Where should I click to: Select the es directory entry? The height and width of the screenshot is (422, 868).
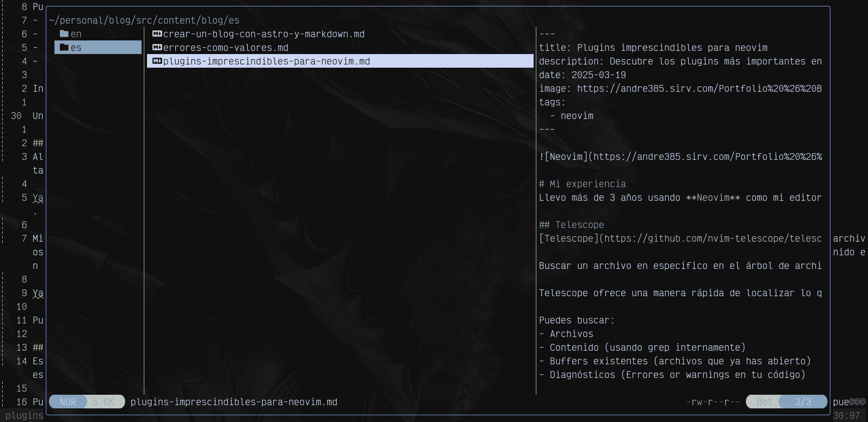76,48
